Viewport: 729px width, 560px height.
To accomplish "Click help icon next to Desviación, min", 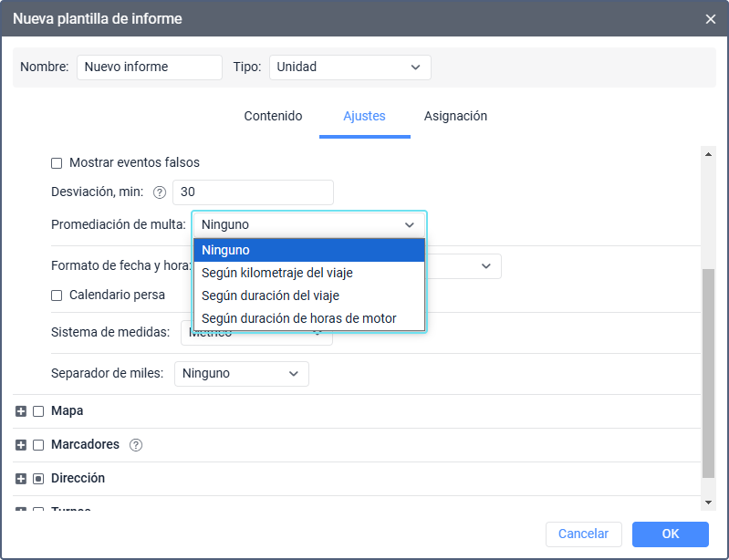I will (160, 192).
